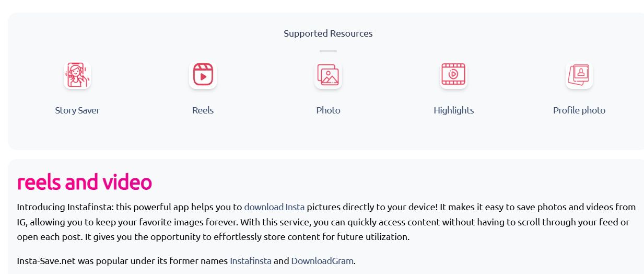Open the Story Saver text label

[x=77, y=110]
